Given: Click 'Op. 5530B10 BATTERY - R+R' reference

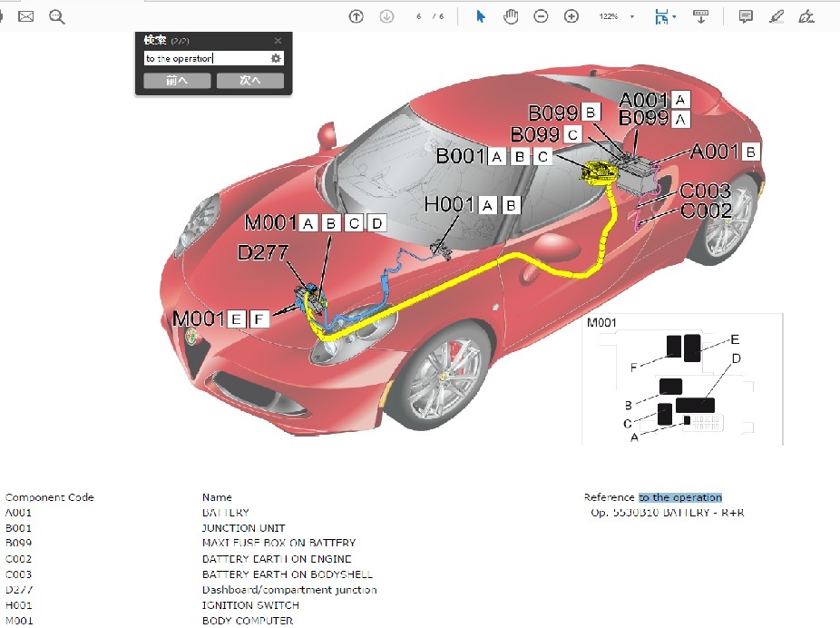Looking at the screenshot, I should click(x=668, y=512).
